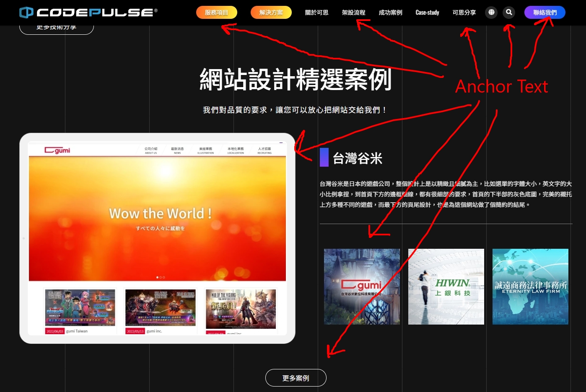Open search with the magnifier icon

509,13
